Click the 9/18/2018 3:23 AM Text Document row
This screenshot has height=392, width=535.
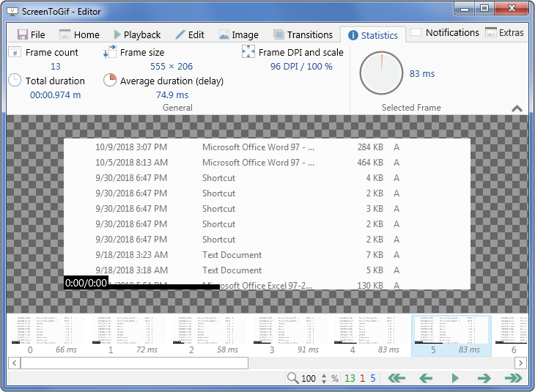pos(267,255)
